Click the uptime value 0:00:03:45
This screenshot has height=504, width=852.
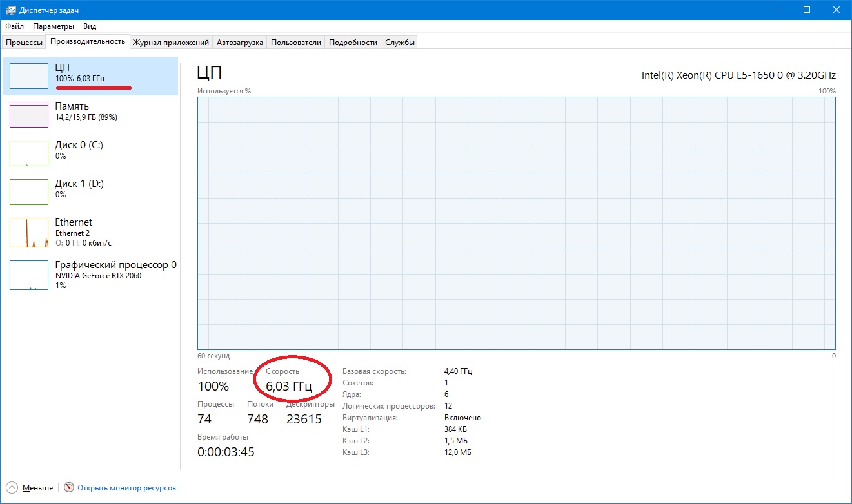226,452
